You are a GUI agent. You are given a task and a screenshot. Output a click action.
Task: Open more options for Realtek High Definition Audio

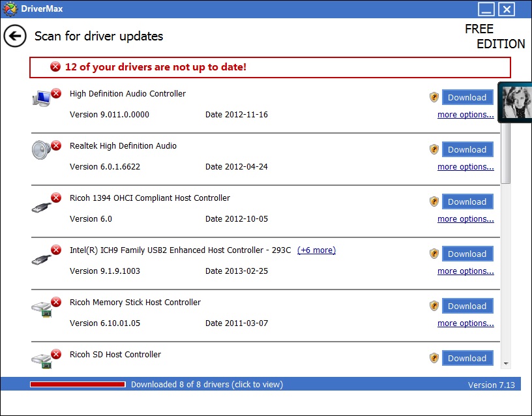[x=465, y=167]
